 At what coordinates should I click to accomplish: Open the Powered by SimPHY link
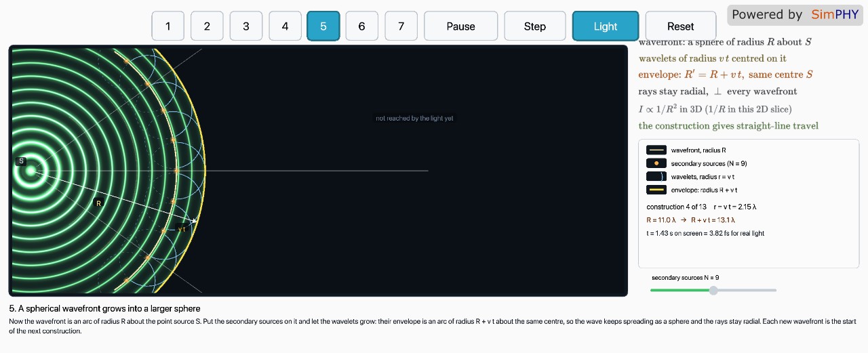pos(795,14)
